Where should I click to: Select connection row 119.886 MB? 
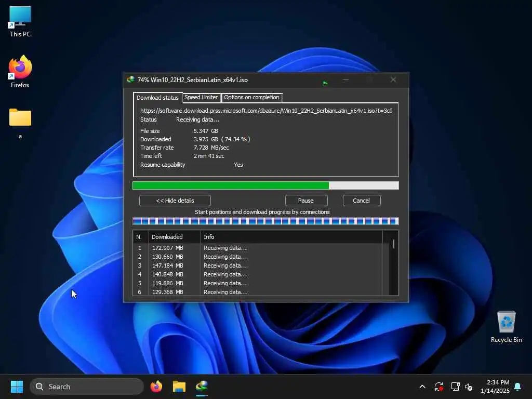pyautogui.click(x=258, y=283)
